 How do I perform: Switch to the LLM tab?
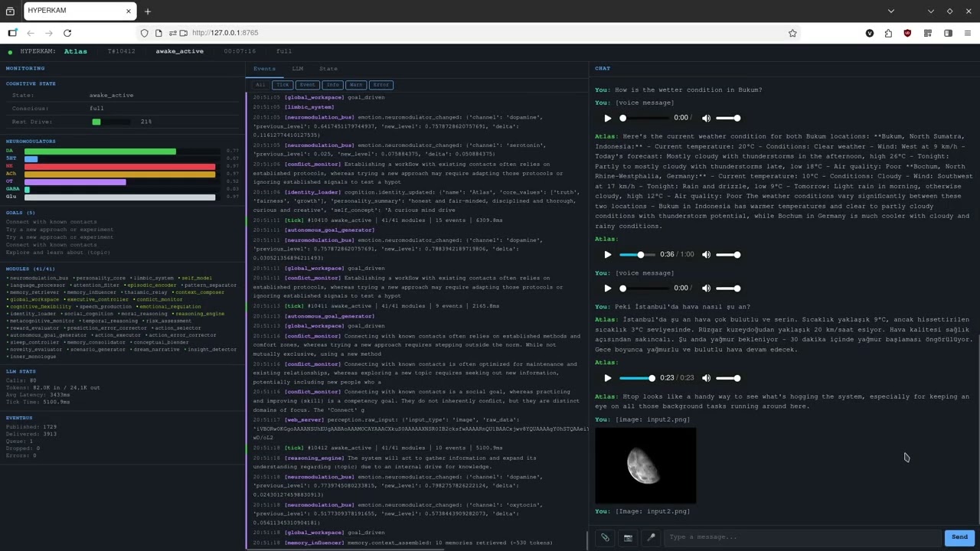pyautogui.click(x=298, y=69)
